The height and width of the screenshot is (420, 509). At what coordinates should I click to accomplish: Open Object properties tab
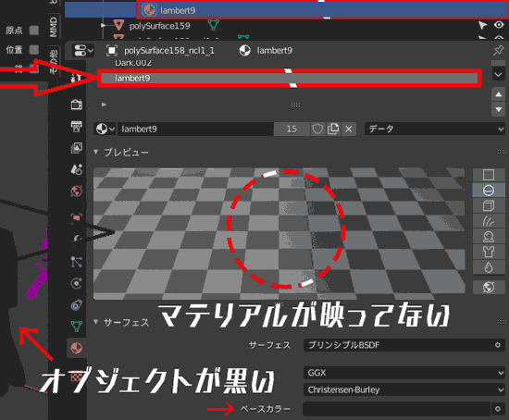tap(77, 217)
